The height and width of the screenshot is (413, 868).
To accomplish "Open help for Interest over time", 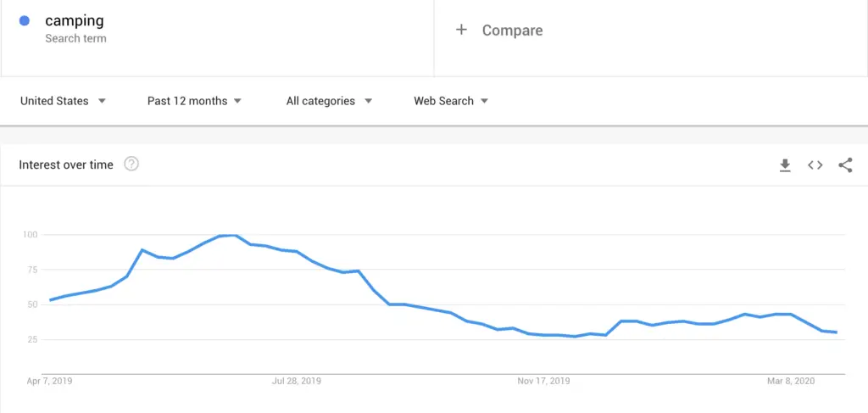I will tap(131, 165).
